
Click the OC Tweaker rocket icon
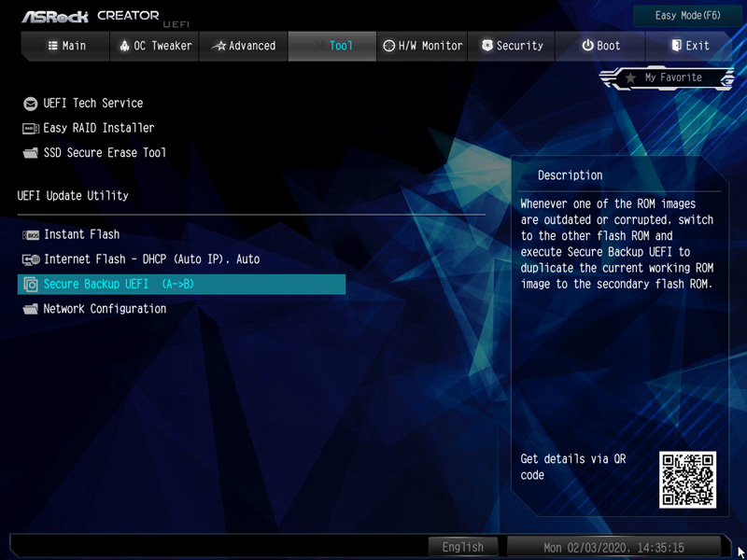point(125,46)
